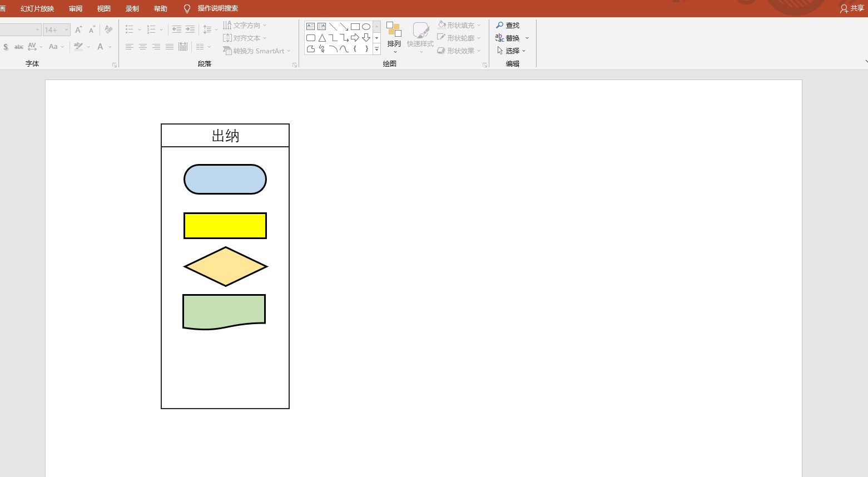Select the right block arrow shape
Viewport: 868px width, 477px height.
(355, 38)
